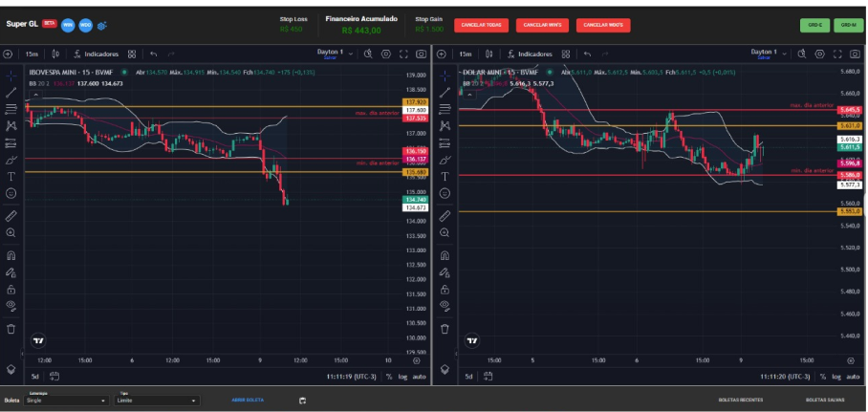Select the text tool in DOLAR chart
The image size is (868, 412).
[x=445, y=177]
